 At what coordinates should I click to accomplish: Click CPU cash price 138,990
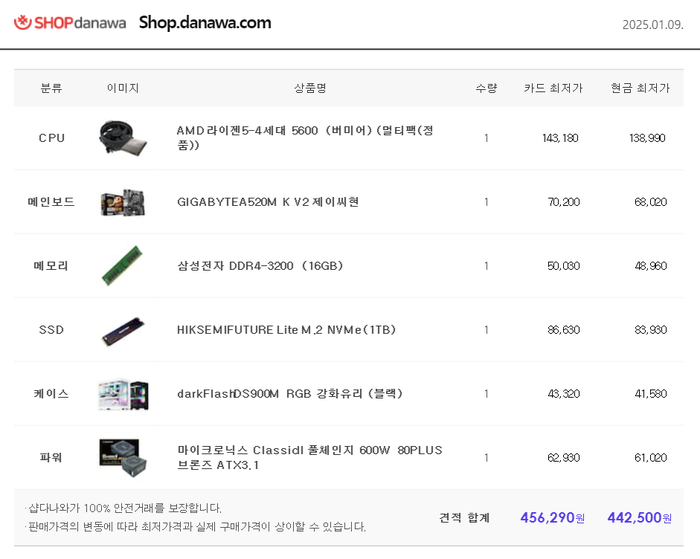coord(647,138)
